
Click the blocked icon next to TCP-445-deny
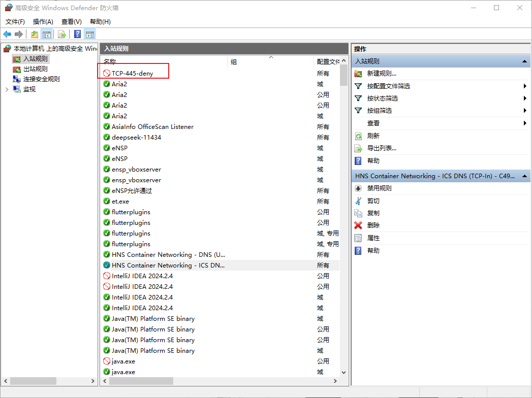(x=107, y=73)
